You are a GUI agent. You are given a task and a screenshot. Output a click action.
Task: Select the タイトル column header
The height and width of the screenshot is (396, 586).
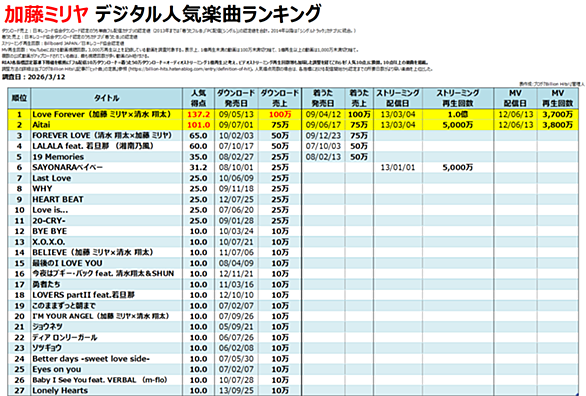(x=107, y=98)
